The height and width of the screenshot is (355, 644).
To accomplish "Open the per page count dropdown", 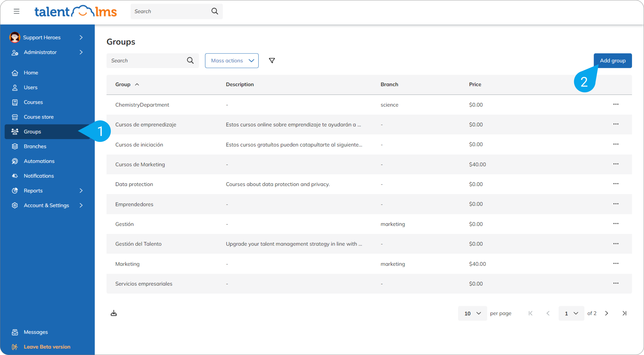I will coord(472,313).
